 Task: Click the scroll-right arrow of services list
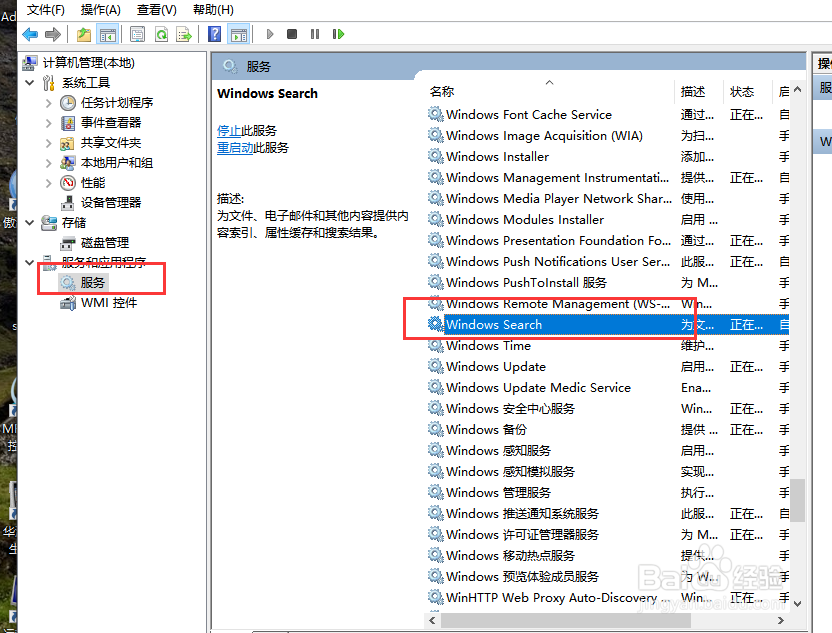[781, 620]
